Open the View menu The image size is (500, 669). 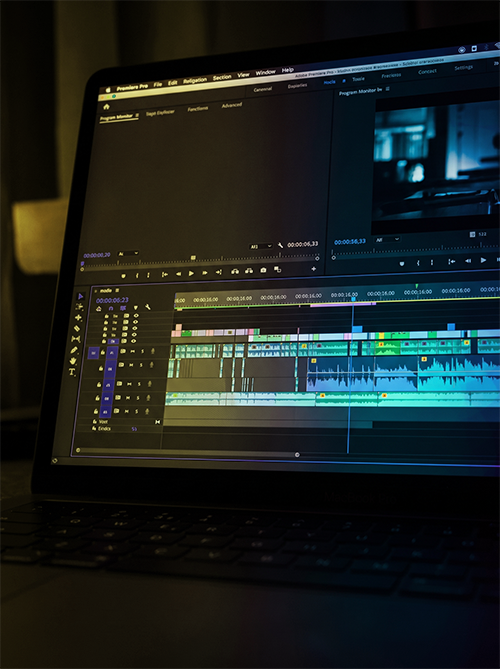[243, 75]
